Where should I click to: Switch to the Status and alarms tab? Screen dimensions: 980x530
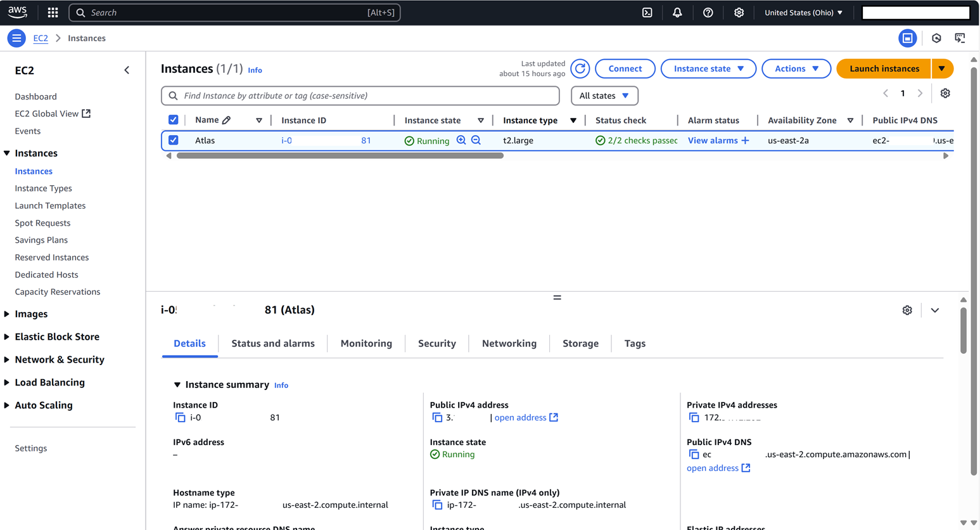coord(273,344)
